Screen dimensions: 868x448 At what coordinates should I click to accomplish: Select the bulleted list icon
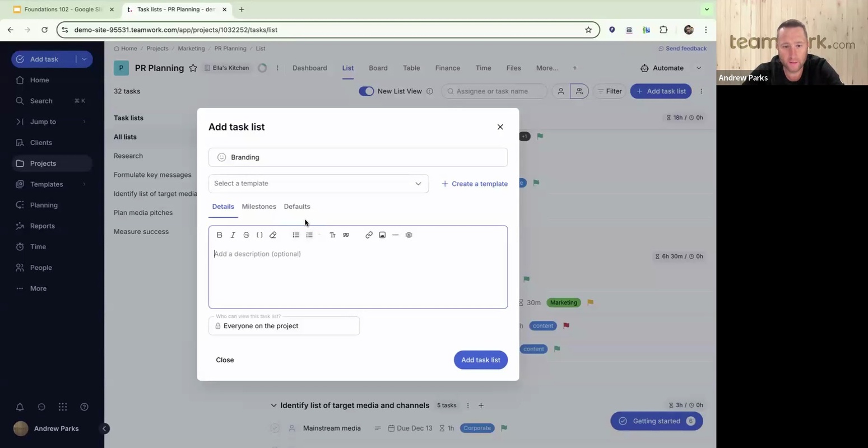click(x=296, y=235)
